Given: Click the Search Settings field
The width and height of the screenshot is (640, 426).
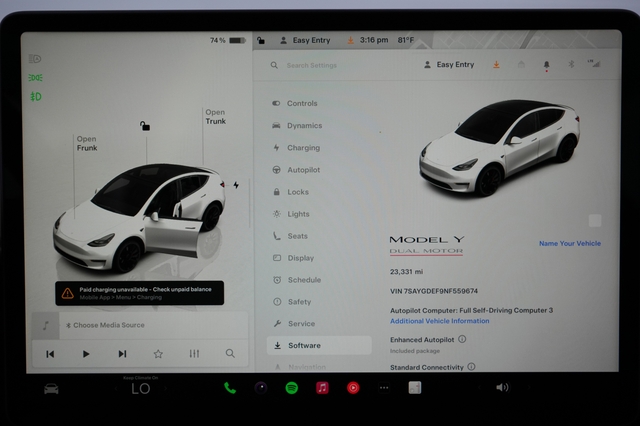Looking at the screenshot, I should pyautogui.click(x=311, y=65).
